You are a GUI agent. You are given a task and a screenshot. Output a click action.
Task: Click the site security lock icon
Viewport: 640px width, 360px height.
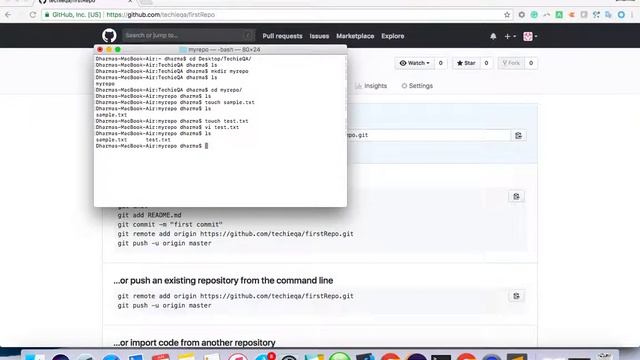(x=47, y=15)
